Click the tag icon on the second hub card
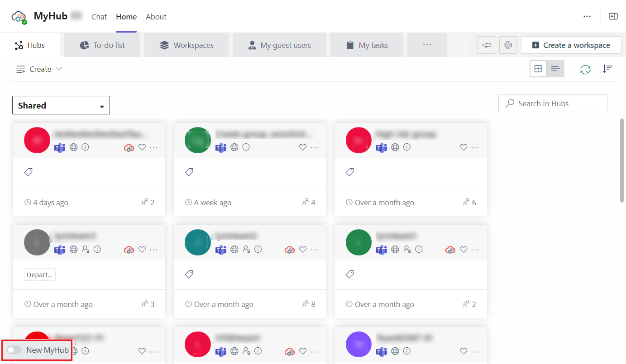 point(189,172)
